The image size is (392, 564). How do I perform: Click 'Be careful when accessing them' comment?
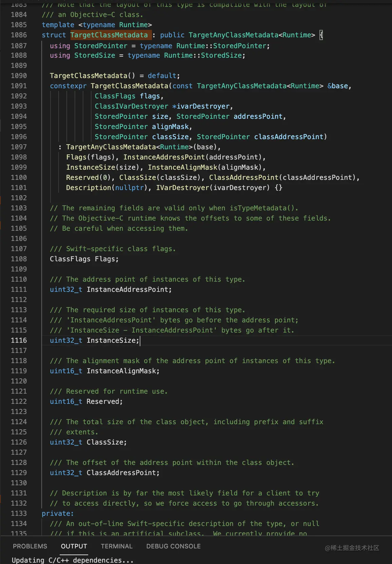point(119,228)
